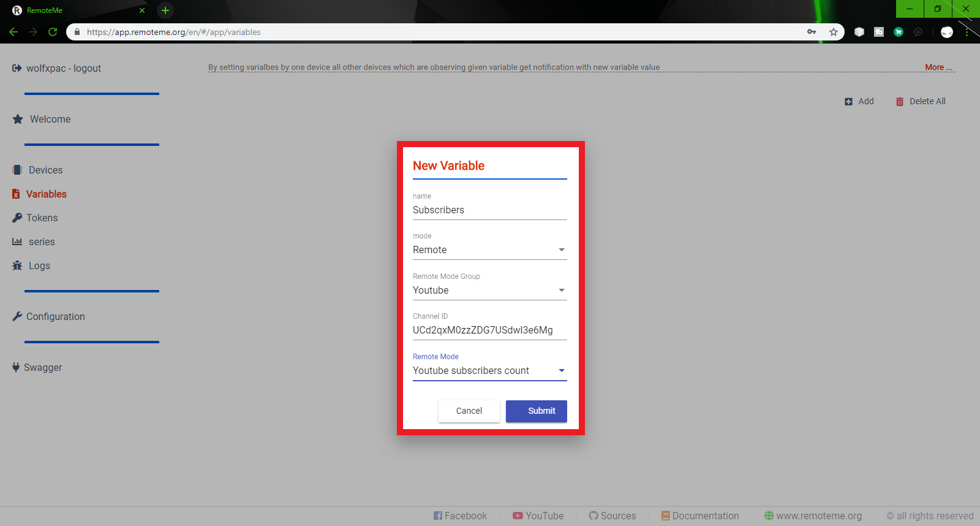Click the Facebook footer link text

tap(466, 516)
